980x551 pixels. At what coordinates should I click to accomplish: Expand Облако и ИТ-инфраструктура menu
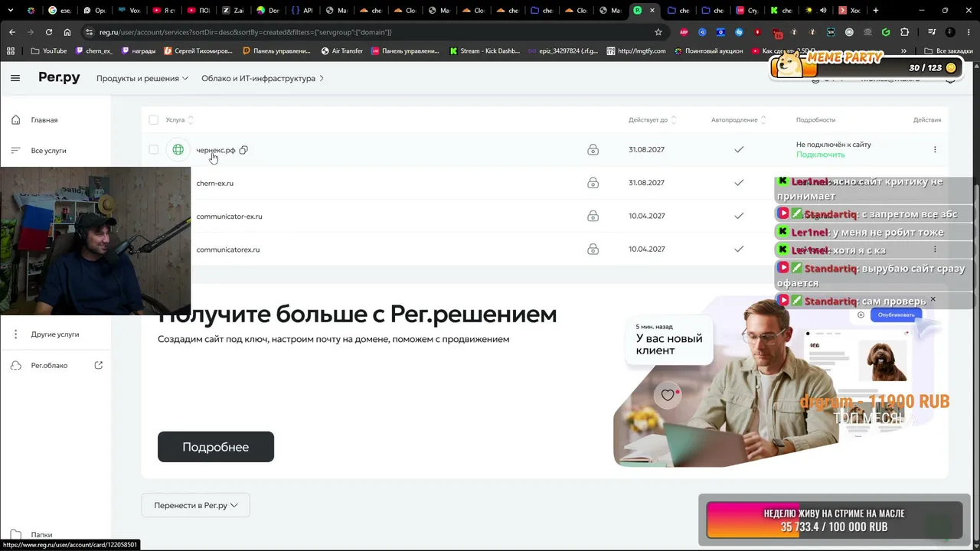tap(263, 78)
